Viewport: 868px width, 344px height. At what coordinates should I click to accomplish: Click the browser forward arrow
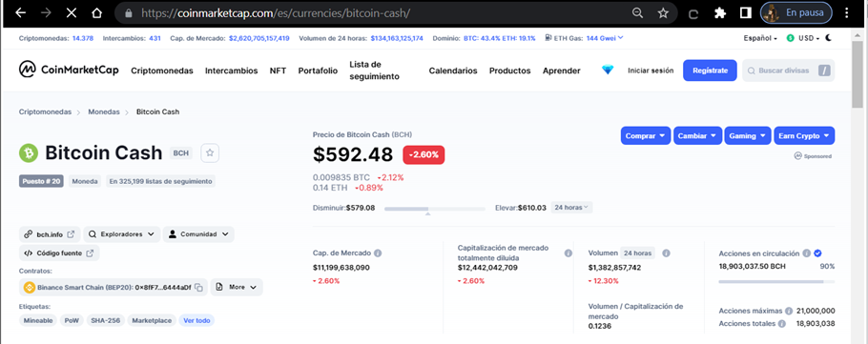46,13
